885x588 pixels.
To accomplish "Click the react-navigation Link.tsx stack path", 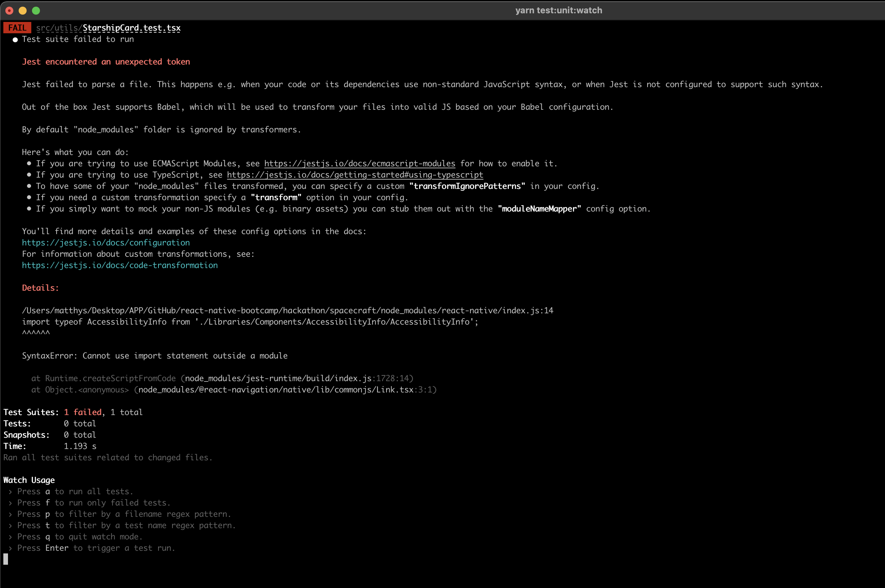I will (x=276, y=390).
